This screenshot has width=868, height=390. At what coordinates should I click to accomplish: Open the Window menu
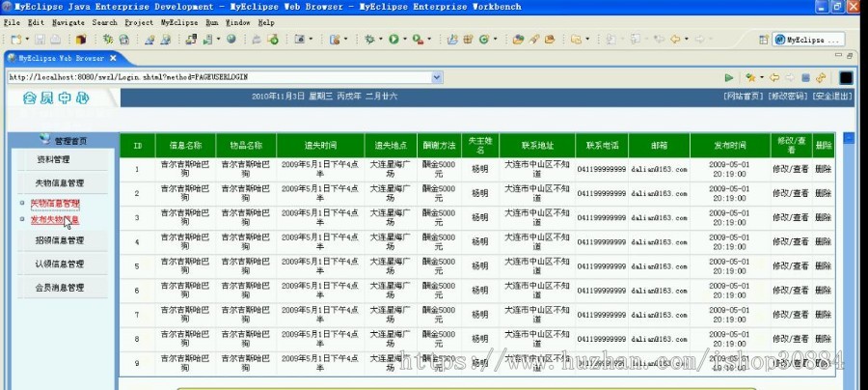pyautogui.click(x=237, y=23)
